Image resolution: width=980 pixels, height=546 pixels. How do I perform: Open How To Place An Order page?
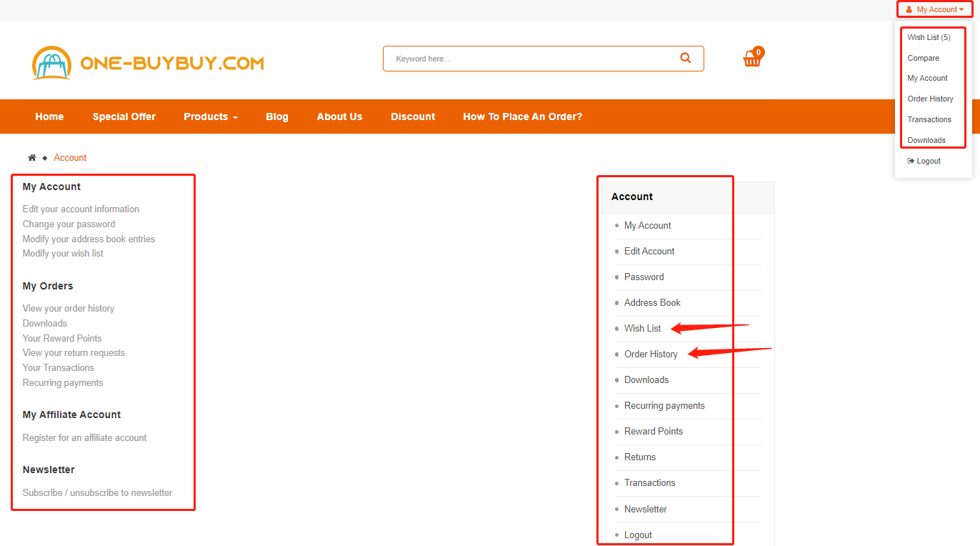[523, 116]
